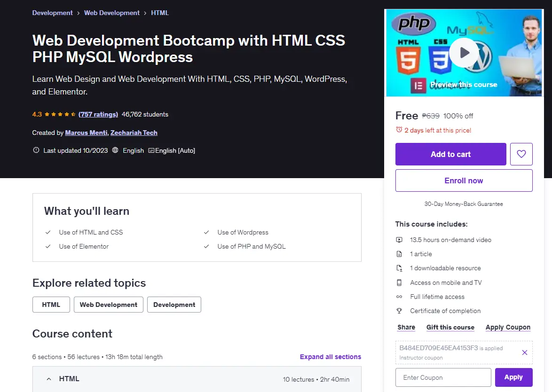Click checkmark next to Use of Wordpress
The height and width of the screenshot is (392, 552).
pyautogui.click(x=206, y=232)
